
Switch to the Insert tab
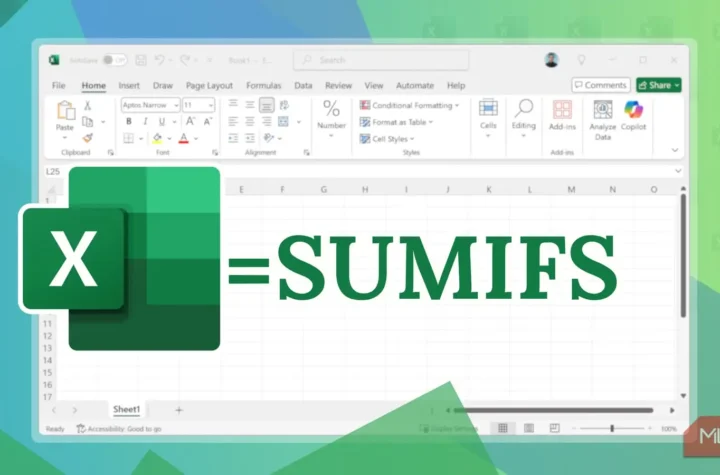[129, 85]
